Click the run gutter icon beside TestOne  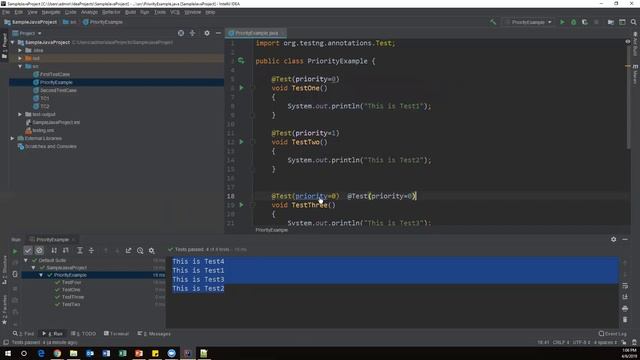(241, 88)
